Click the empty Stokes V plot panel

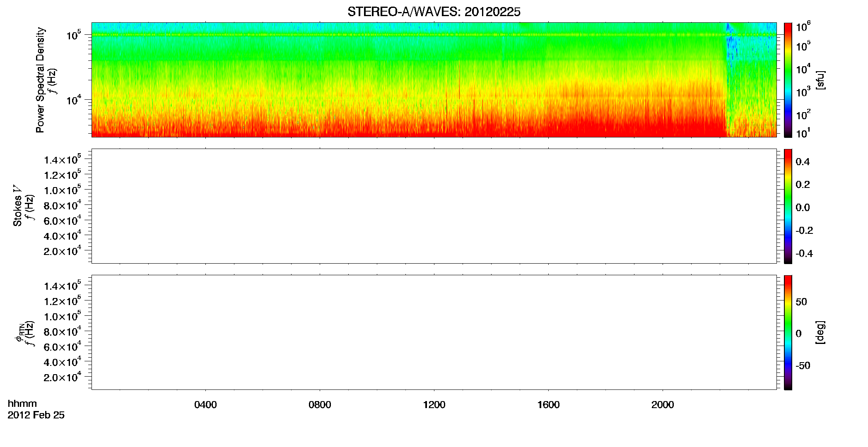coord(434,206)
